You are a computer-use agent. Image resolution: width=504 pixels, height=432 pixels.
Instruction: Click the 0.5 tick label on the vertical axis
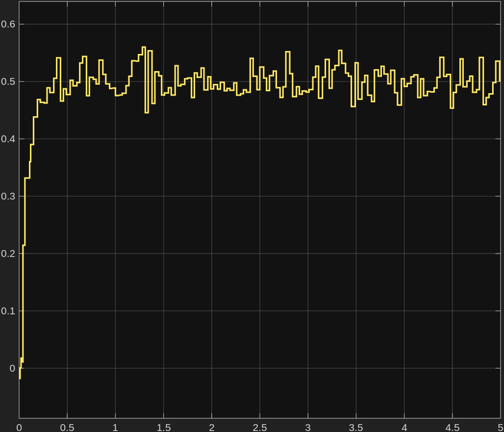click(x=8, y=81)
